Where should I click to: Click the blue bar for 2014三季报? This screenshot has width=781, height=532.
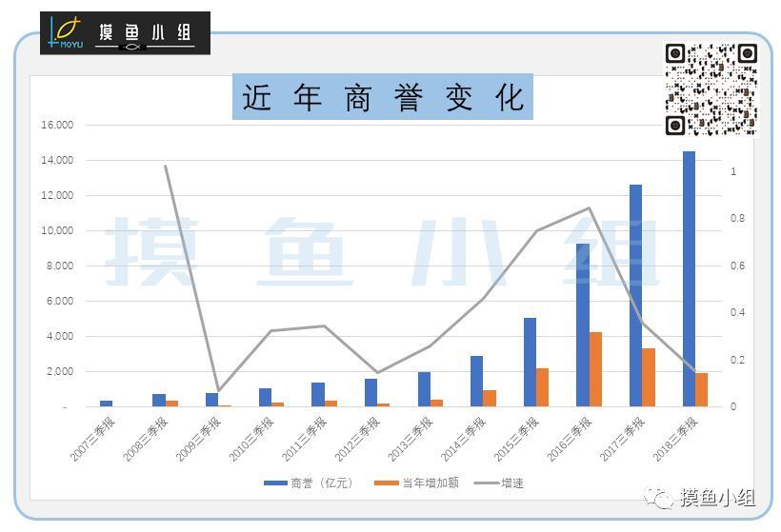tap(476, 381)
